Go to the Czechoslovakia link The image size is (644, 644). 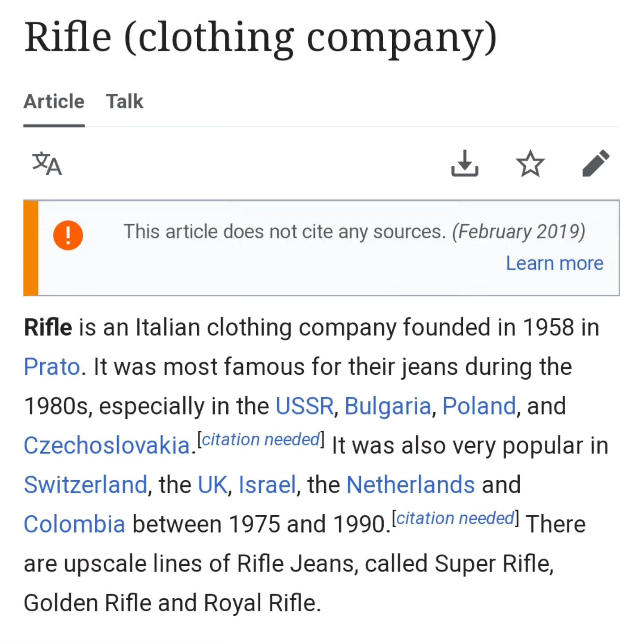[x=107, y=445]
